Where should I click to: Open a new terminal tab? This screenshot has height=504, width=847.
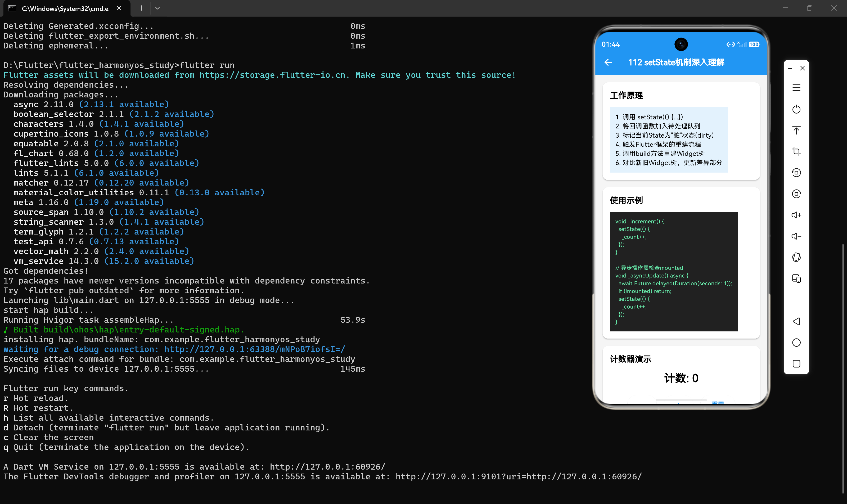pyautogui.click(x=142, y=8)
